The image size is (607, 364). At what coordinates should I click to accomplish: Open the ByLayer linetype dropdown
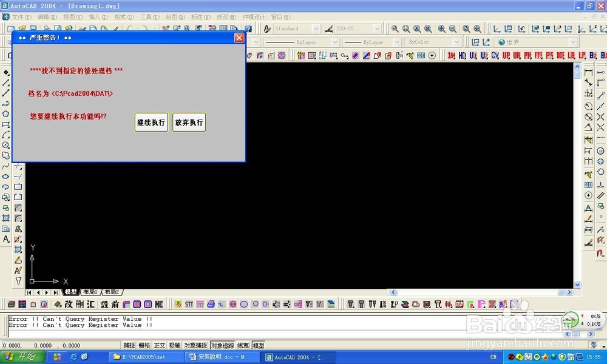335,42
